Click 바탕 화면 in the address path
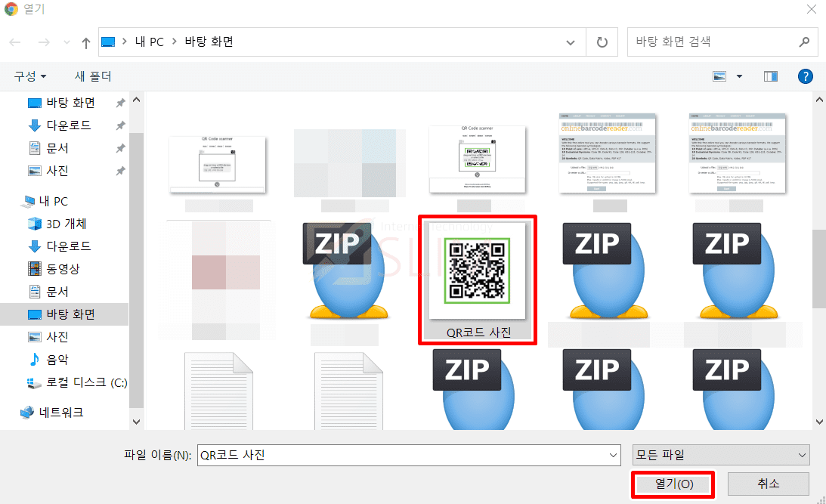 (x=209, y=42)
